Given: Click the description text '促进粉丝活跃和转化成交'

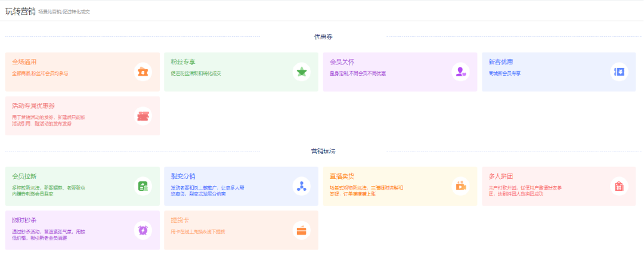Looking at the screenshot, I should (196, 73).
